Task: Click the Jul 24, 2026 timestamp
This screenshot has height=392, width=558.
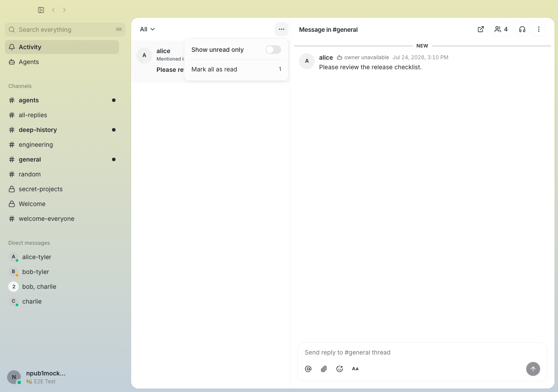Action: click(420, 57)
